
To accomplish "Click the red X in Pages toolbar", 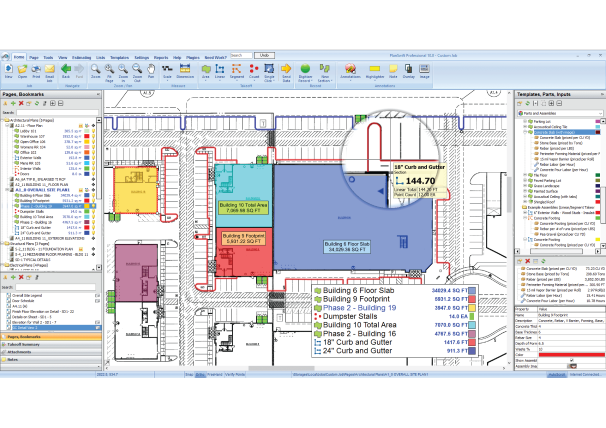I will [21, 104].
